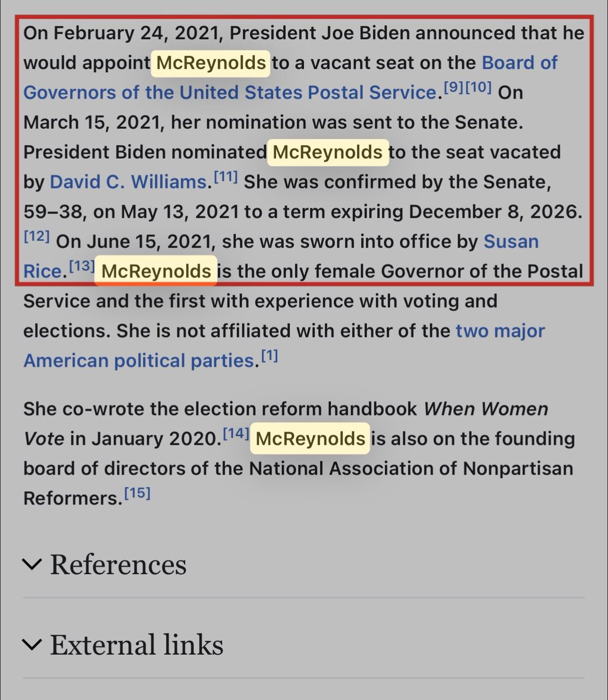
Task: Jump to citation [15] after Reformers
Action: coord(138,494)
